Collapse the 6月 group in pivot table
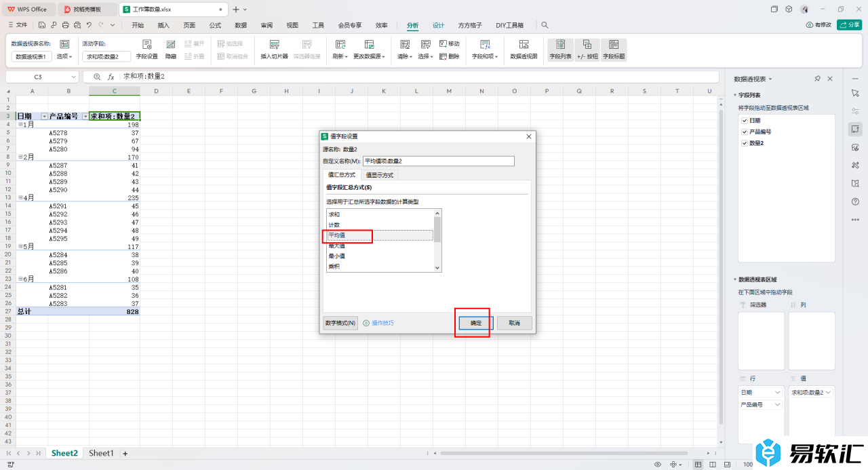 click(20, 279)
